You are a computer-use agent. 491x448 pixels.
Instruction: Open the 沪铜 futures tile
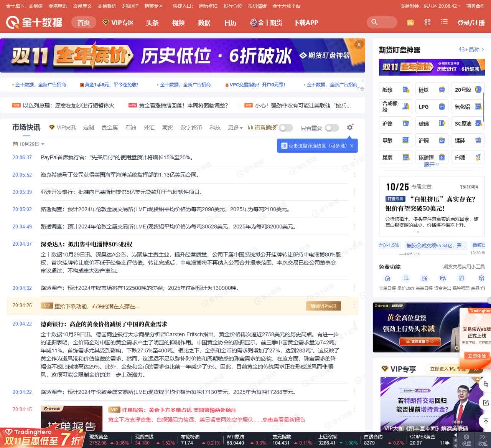pyautogui.click(x=432, y=141)
